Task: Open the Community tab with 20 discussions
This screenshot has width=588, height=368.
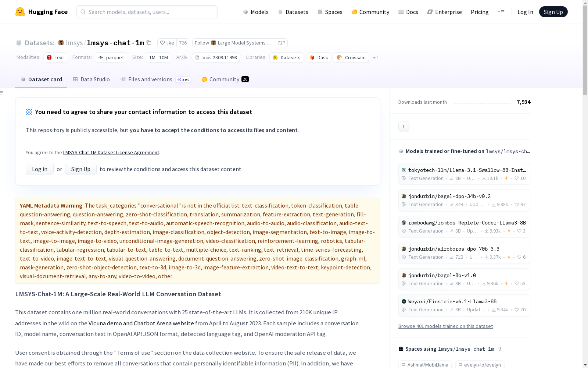Action: 225,79
